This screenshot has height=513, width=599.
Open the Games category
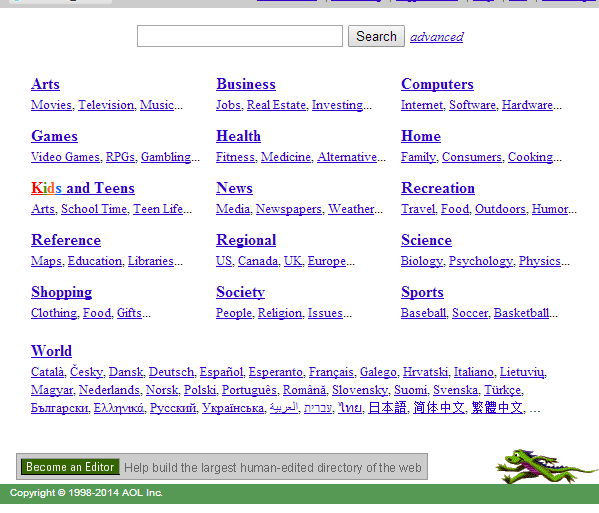click(55, 136)
